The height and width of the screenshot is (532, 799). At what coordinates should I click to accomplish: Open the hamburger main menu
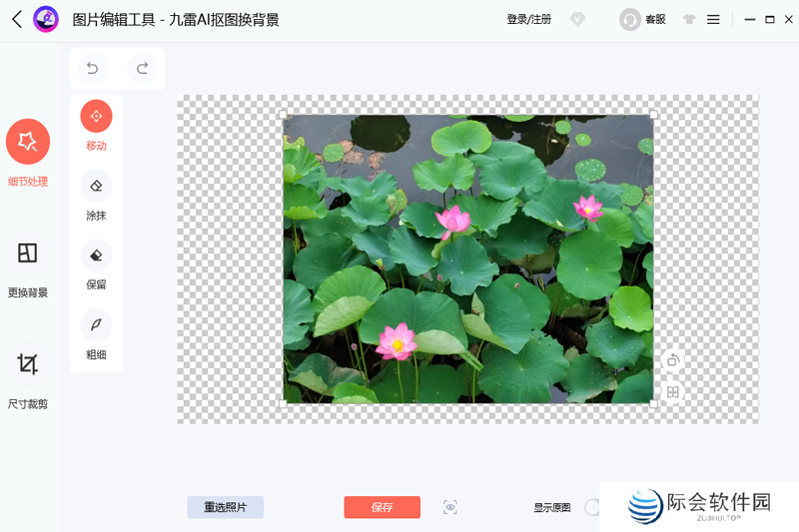(713, 19)
